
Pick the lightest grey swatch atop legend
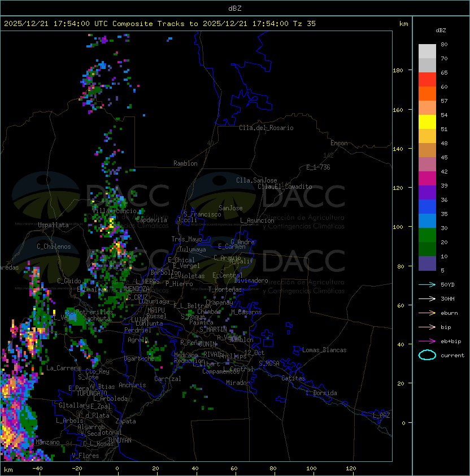point(427,51)
